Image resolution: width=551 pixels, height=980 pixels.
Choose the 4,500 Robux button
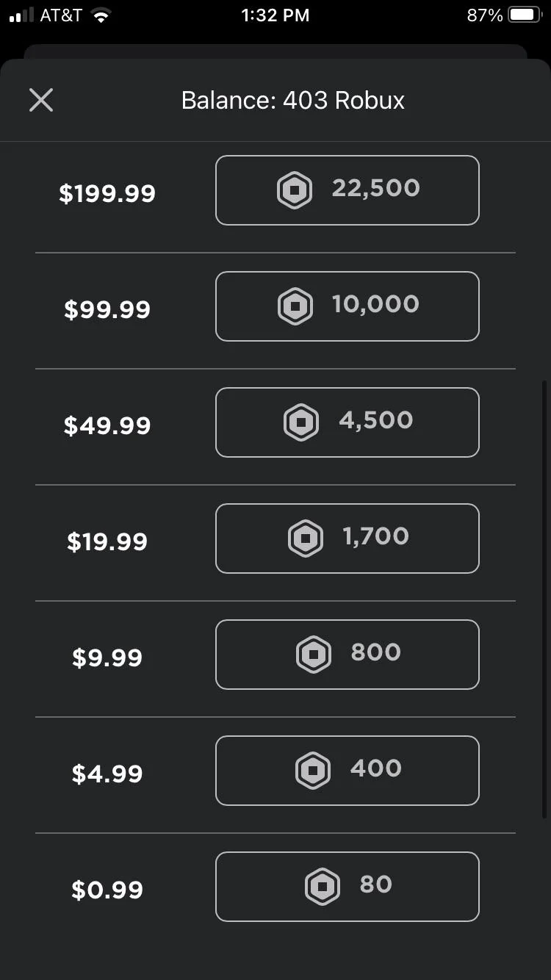click(347, 422)
